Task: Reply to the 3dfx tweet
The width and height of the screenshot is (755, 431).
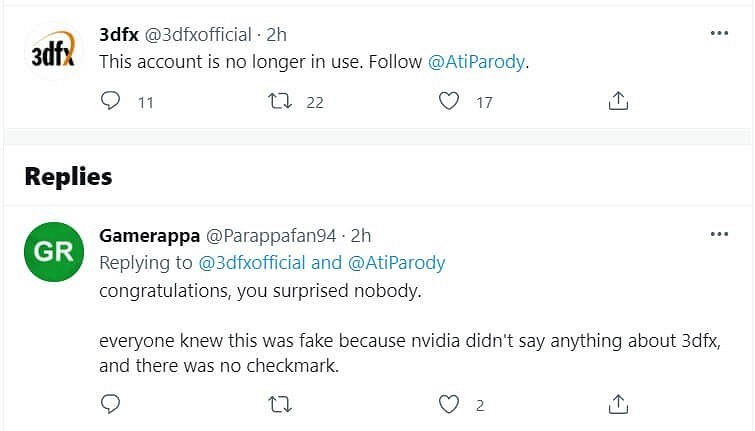Action: click(112, 101)
